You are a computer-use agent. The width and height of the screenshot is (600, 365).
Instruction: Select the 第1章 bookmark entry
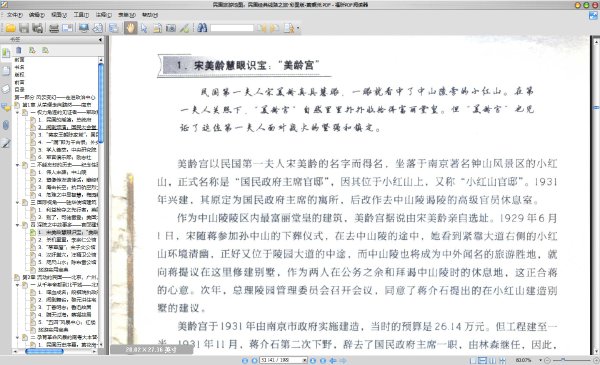click(x=57, y=104)
